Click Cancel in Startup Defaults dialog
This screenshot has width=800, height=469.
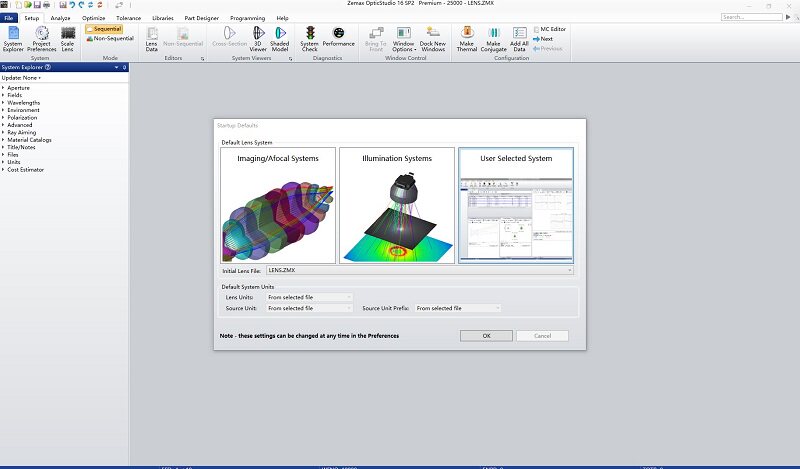click(542, 336)
